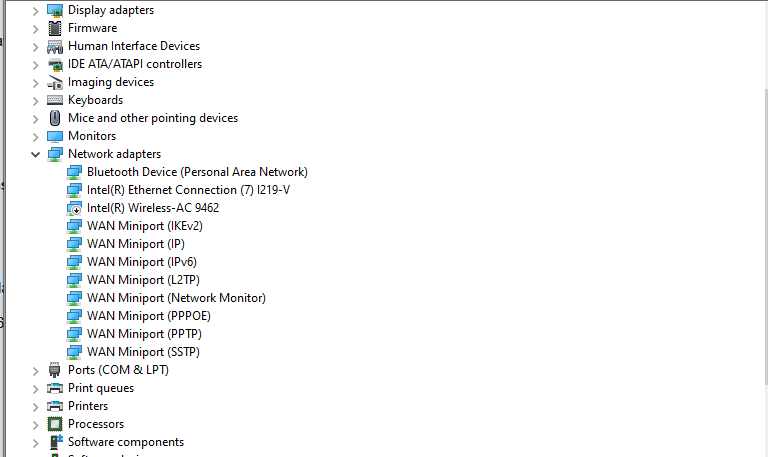Select the Firmware category label
Screen dimensions: 768x457
pyautogui.click(x=92, y=28)
